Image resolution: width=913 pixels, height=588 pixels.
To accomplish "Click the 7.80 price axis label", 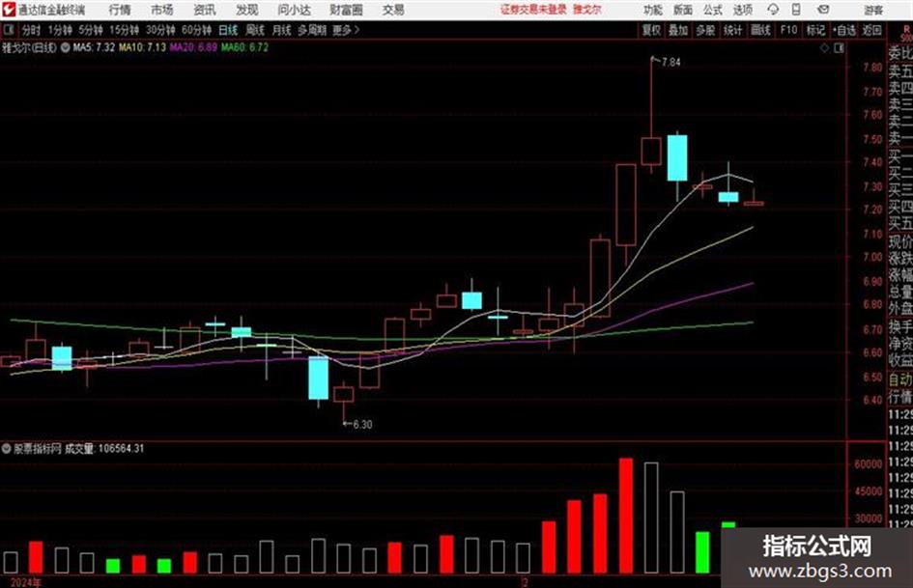I will point(872,68).
